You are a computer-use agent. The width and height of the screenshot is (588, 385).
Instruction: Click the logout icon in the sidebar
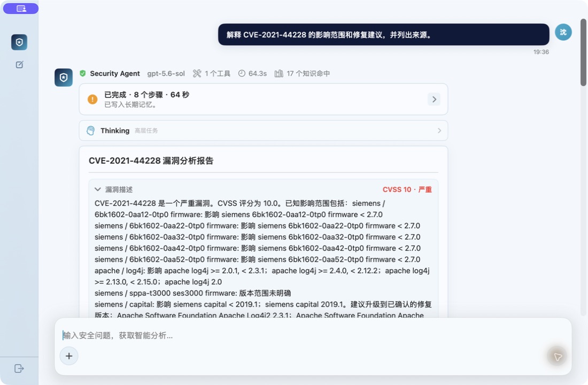(19, 368)
